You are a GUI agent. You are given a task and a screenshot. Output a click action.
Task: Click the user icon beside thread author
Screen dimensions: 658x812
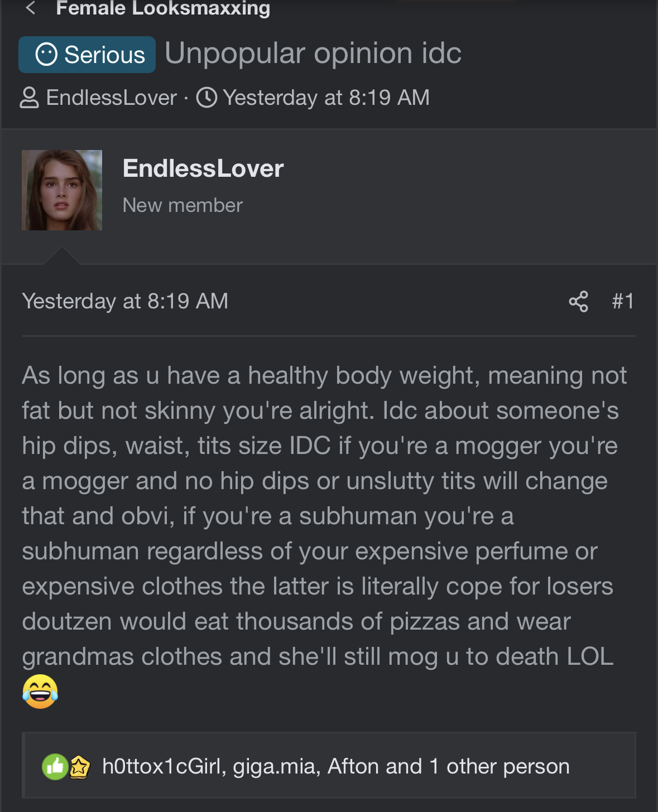(29, 98)
